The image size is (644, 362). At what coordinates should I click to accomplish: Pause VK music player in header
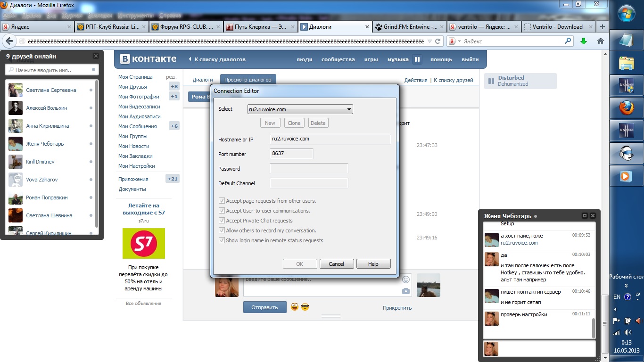pyautogui.click(x=417, y=59)
